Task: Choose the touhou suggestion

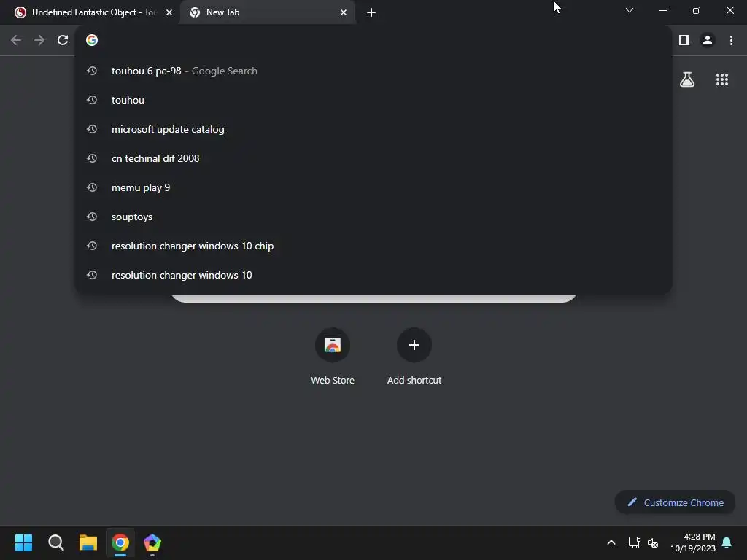Action: pyautogui.click(x=373, y=100)
